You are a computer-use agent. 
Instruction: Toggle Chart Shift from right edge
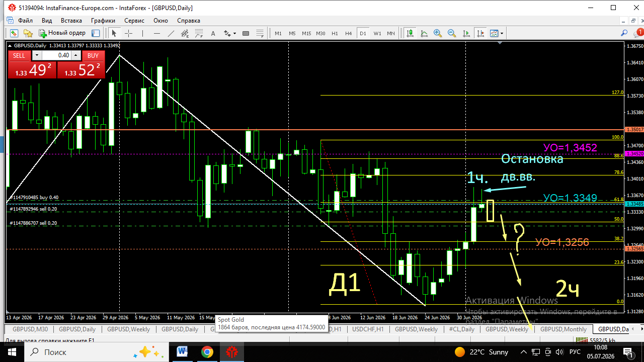pos(480,33)
